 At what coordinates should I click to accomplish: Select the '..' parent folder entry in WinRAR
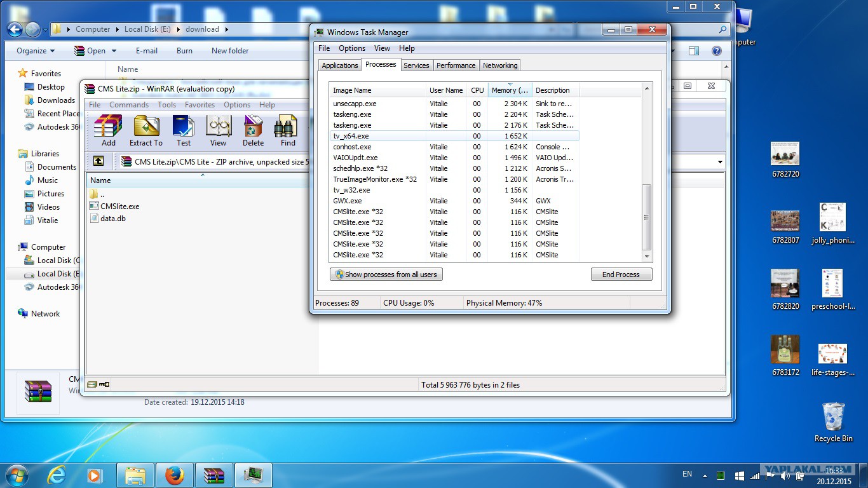(97, 194)
